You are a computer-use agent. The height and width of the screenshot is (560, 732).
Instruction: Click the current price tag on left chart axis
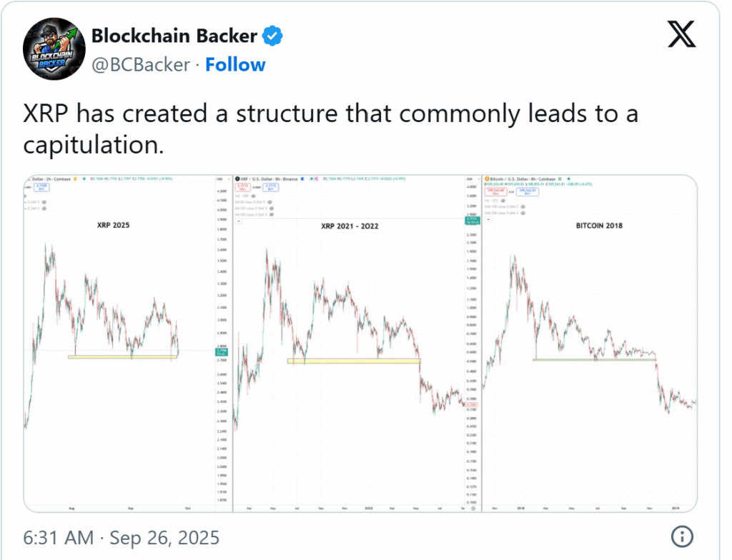(x=219, y=351)
